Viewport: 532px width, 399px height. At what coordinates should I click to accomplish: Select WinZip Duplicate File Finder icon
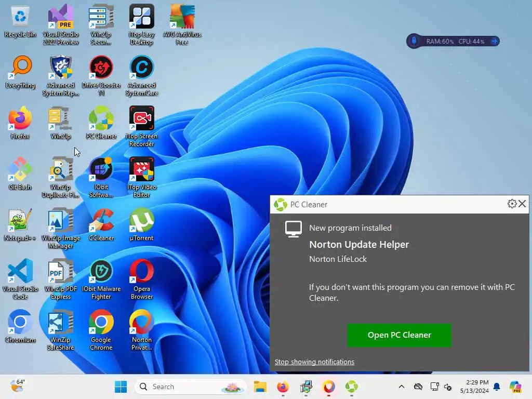(61, 177)
